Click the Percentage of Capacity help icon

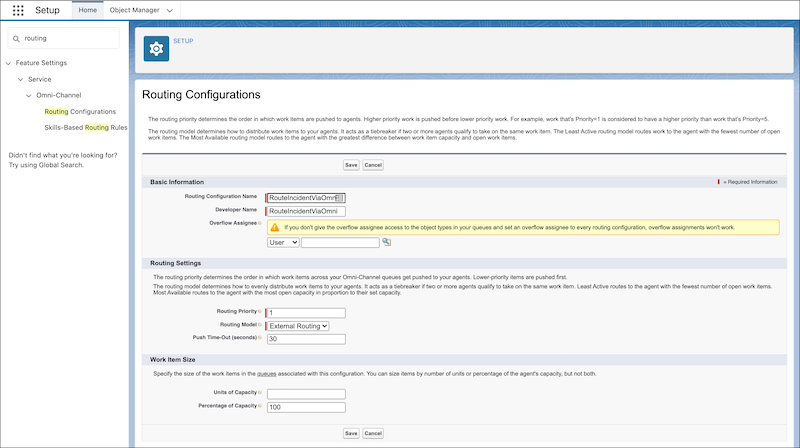pyautogui.click(x=260, y=406)
